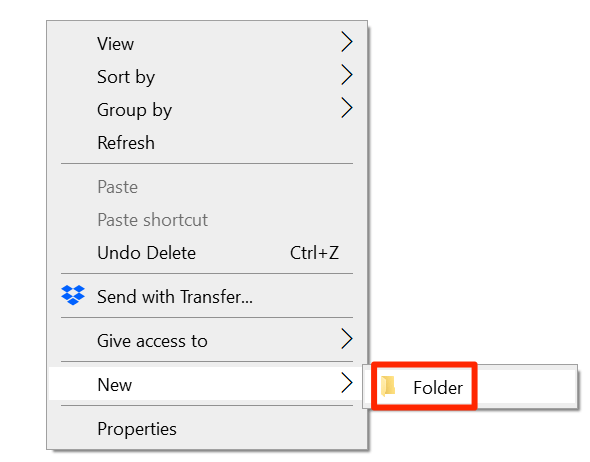This screenshot has width=590, height=462.
Task: Open the View menu entry
Action: (x=207, y=44)
